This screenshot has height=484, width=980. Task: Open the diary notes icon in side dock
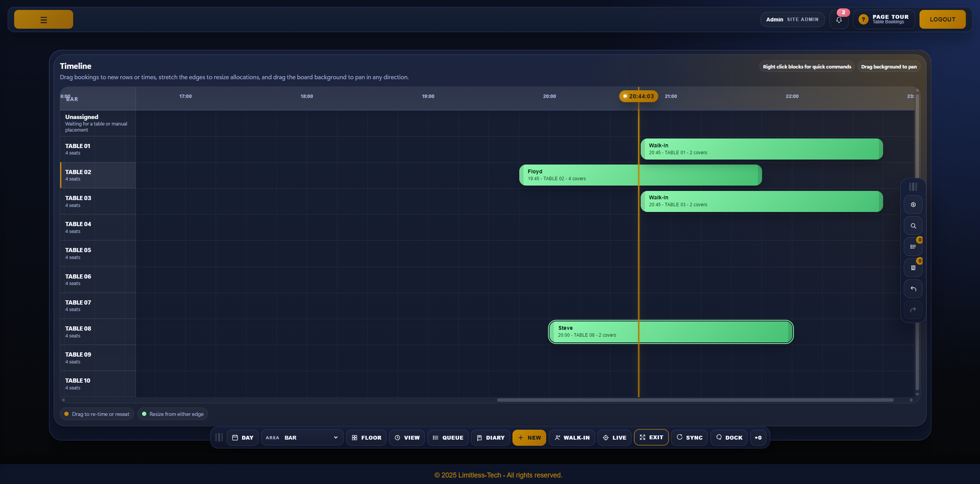click(913, 268)
